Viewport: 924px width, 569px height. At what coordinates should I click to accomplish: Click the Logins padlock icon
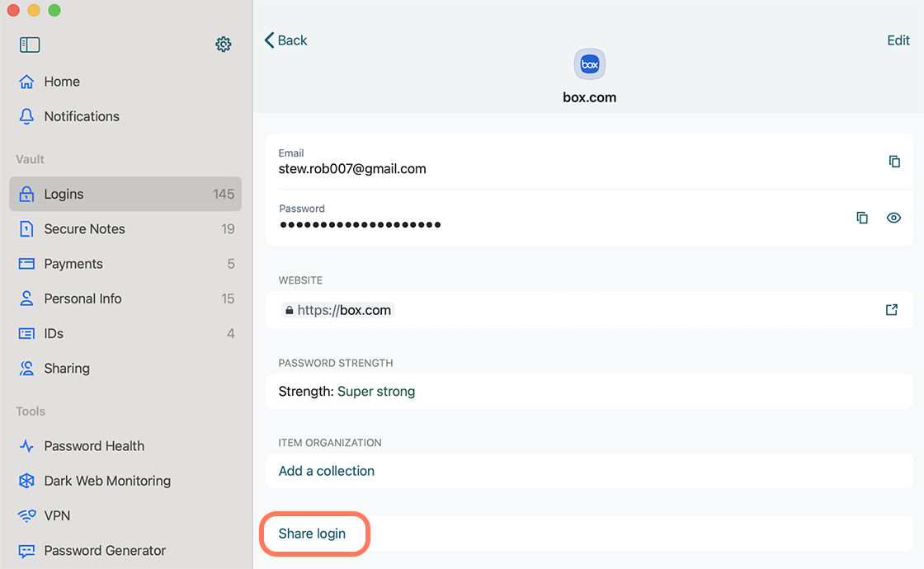26,194
